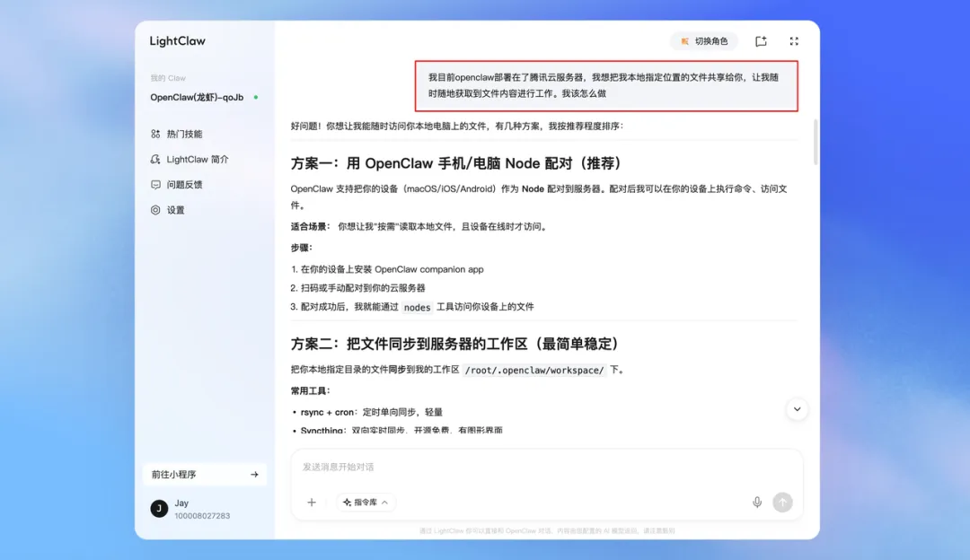
Task: Open 设置 in sidebar
Action: click(x=168, y=209)
